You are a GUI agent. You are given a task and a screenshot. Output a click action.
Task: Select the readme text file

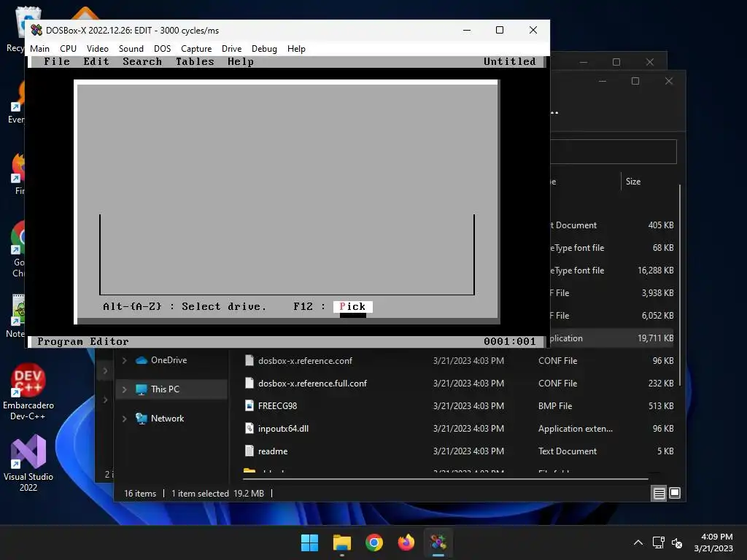click(273, 451)
